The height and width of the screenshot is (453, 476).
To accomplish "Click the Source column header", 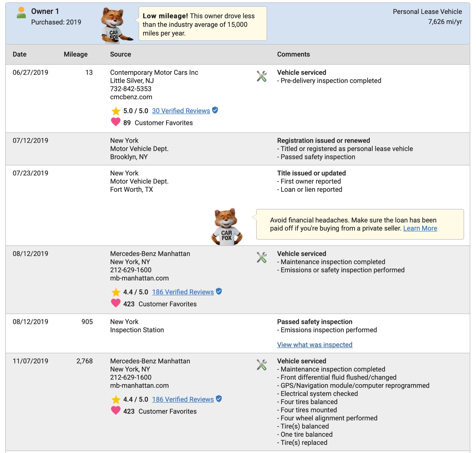I will [120, 54].
